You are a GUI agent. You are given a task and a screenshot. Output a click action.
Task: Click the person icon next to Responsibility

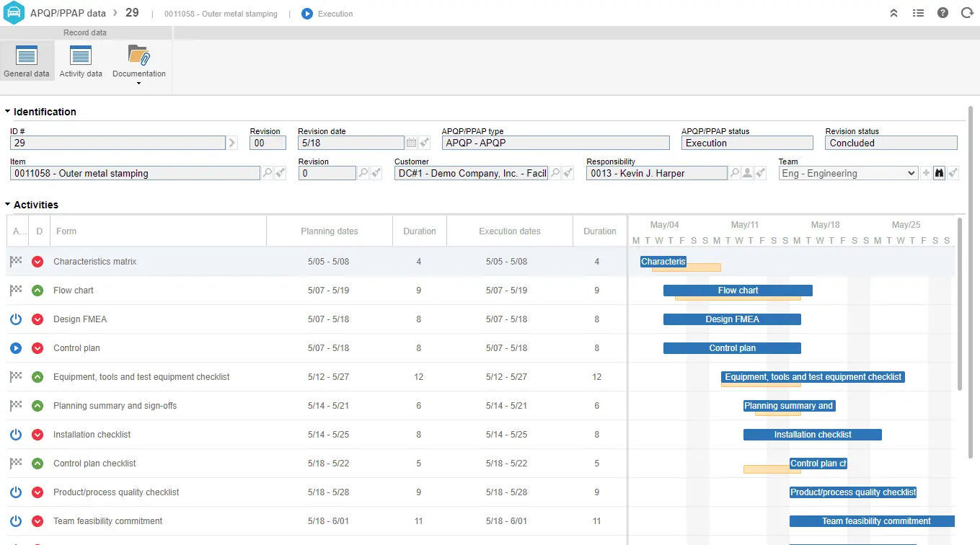coord(748,173)
